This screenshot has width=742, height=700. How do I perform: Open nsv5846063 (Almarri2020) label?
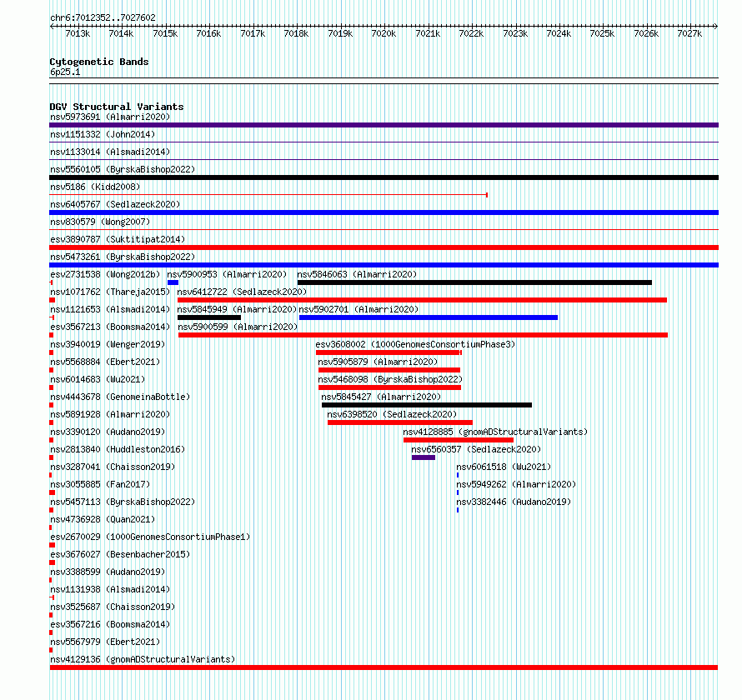click(x=357, y=274)
